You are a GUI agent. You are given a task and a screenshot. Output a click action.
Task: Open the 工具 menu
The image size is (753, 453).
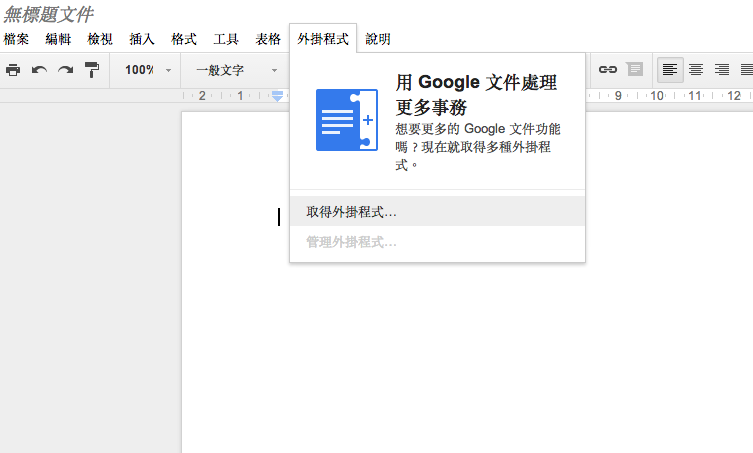(x=226, y=39)
